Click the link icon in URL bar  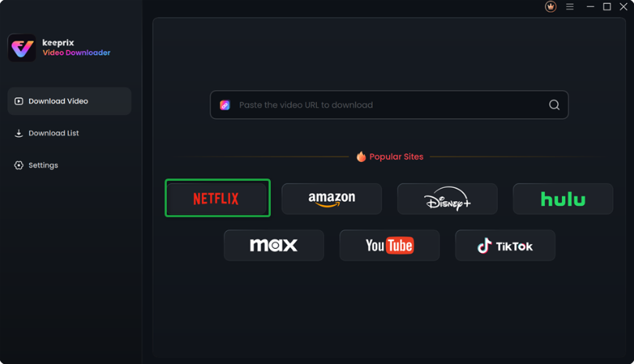[225, 105]
